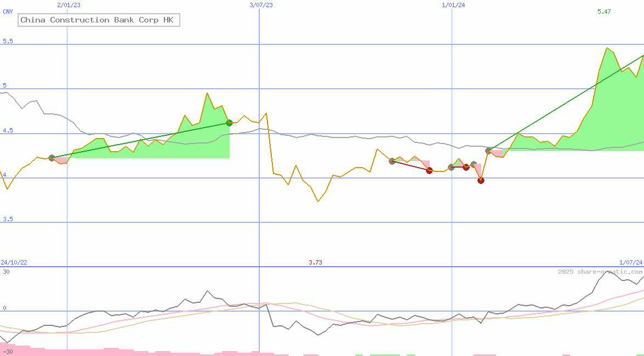This screenshot has width=644, height=356.
Task: Select the gray marker on the 1/01/24 vertical line
Action: [x=452, y=167]
